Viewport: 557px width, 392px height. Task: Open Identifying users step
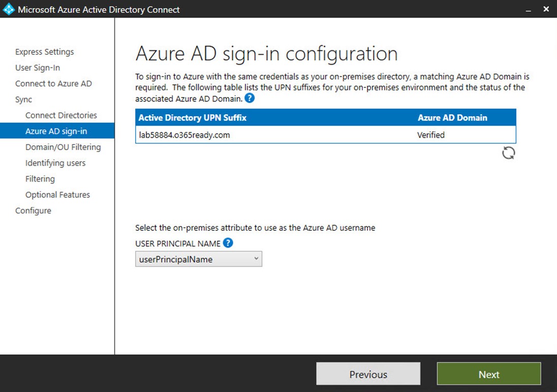click(55, 163)
